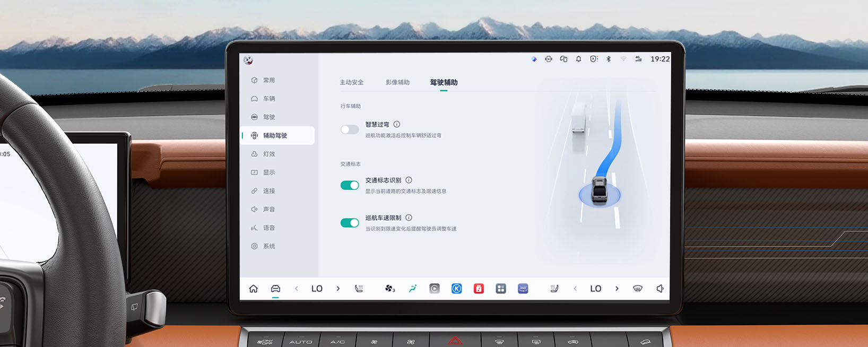The width and height of the screenshot is (868, 347).
Task: Disable the 巡航车速限制 toggle
Action: click(x=350, y=223)
